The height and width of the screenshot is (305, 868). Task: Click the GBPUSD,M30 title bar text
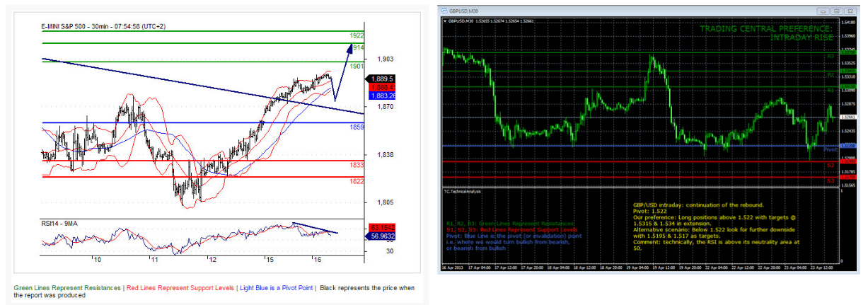pyautogui.click(x=464, y=12)
